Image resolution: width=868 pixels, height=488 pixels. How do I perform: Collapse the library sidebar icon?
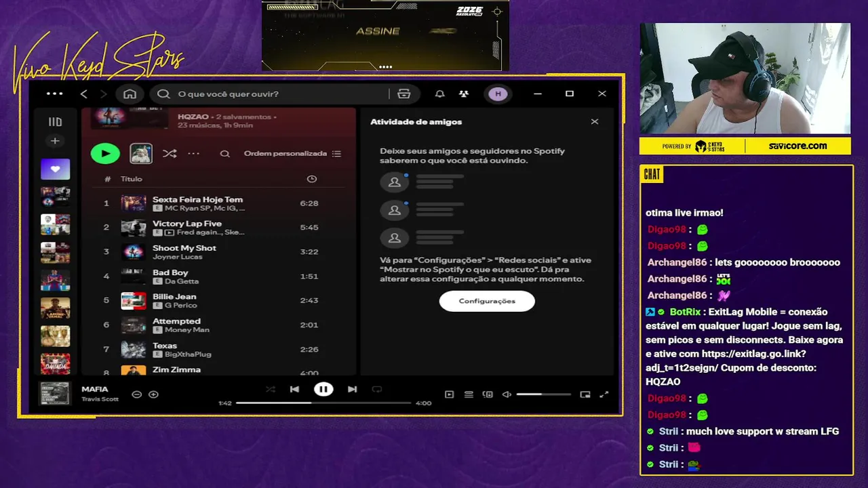point(55,122)
